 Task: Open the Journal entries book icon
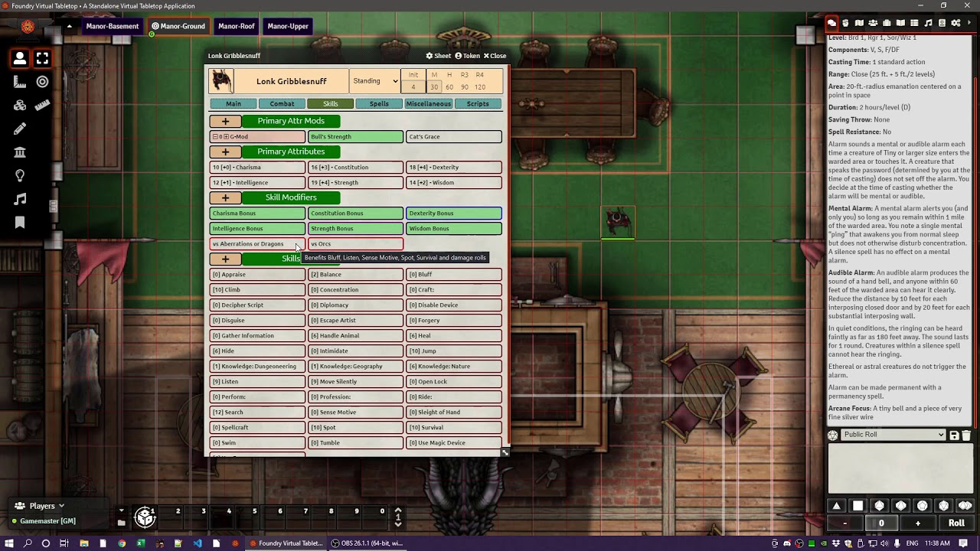click(x=900, y=23)
